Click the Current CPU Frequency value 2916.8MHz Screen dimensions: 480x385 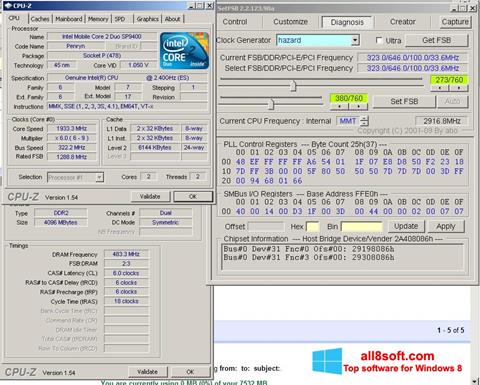tap(442, 121)
